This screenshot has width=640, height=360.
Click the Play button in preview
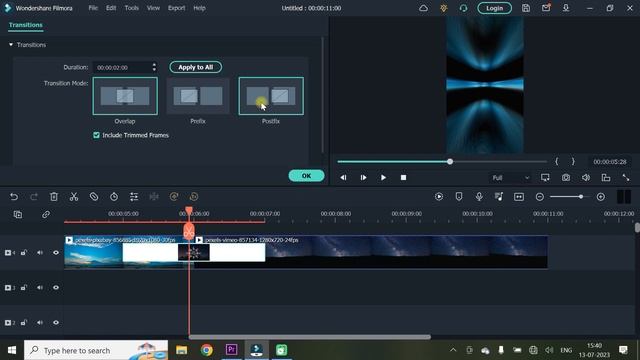[x=383, y=178]
